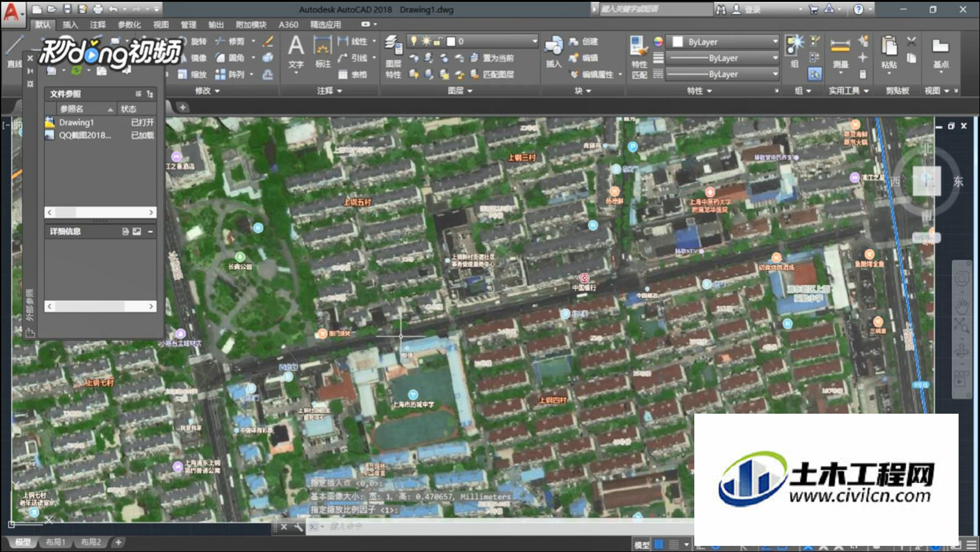980x552 pixels.
Task: Save drawing with the floppy icon
Action: 67,9
